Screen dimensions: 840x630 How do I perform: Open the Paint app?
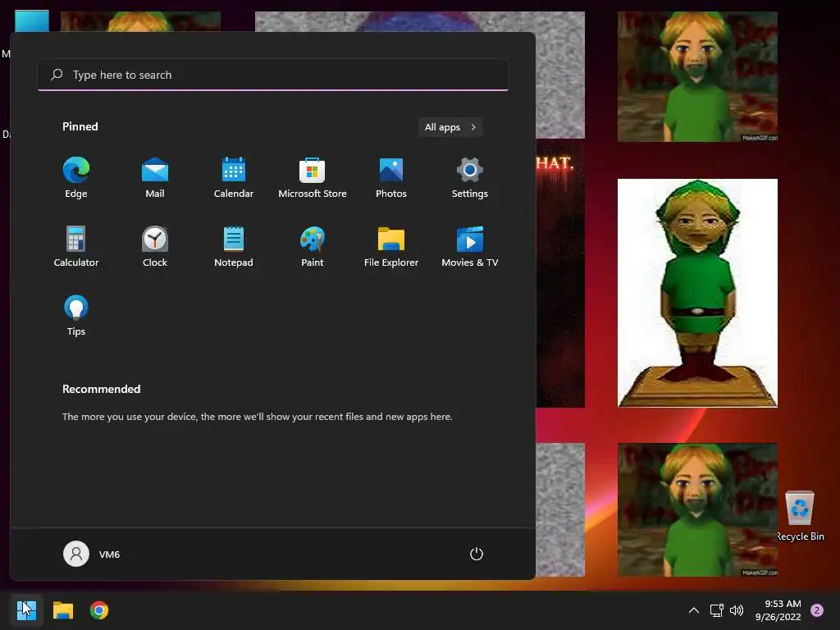313,246
